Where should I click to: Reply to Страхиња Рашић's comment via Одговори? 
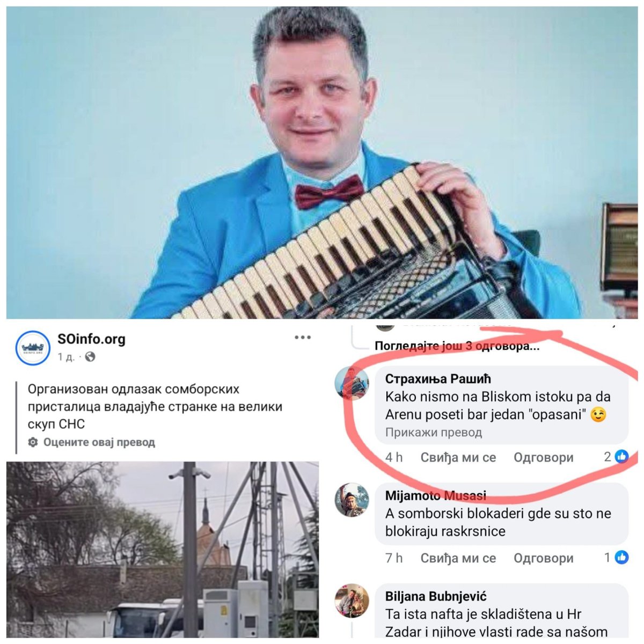pyautogui.click(x=544, y=457)
